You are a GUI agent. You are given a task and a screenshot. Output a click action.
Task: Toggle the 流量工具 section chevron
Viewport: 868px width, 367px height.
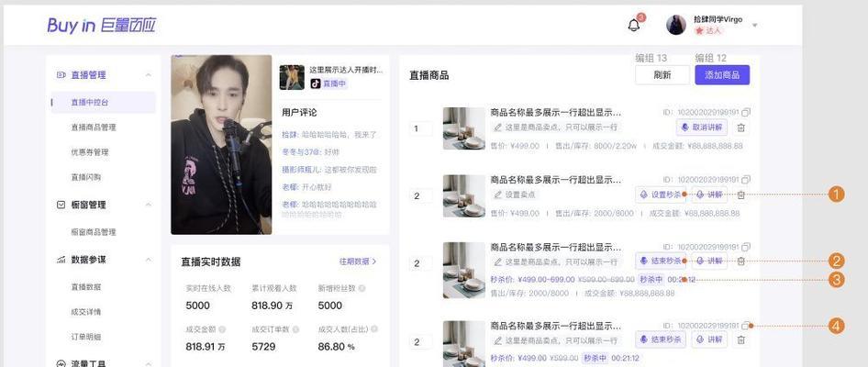coord(149,363)
